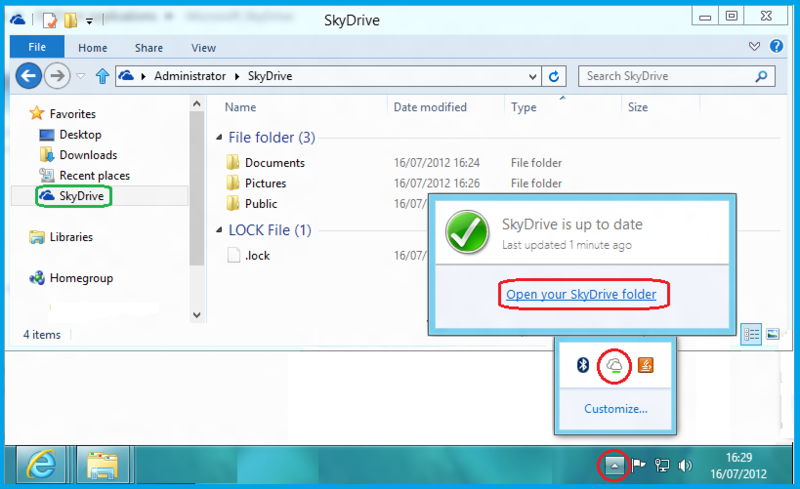Sort by Date modified column
Viewport: 800px width, 489px height.
tap(430, 107)
